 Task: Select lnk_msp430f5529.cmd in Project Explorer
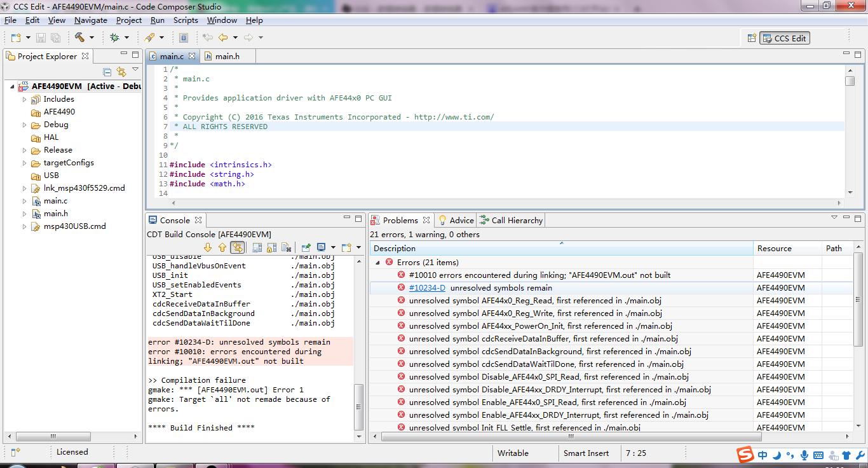tap(84, 188)
